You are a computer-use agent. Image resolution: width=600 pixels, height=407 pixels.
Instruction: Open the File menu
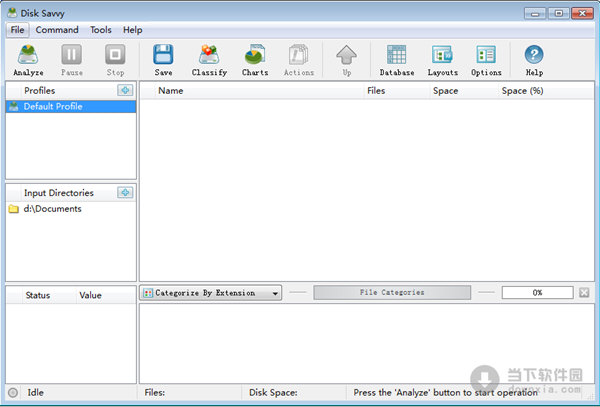pyautogui.click(x=17, y=30)
